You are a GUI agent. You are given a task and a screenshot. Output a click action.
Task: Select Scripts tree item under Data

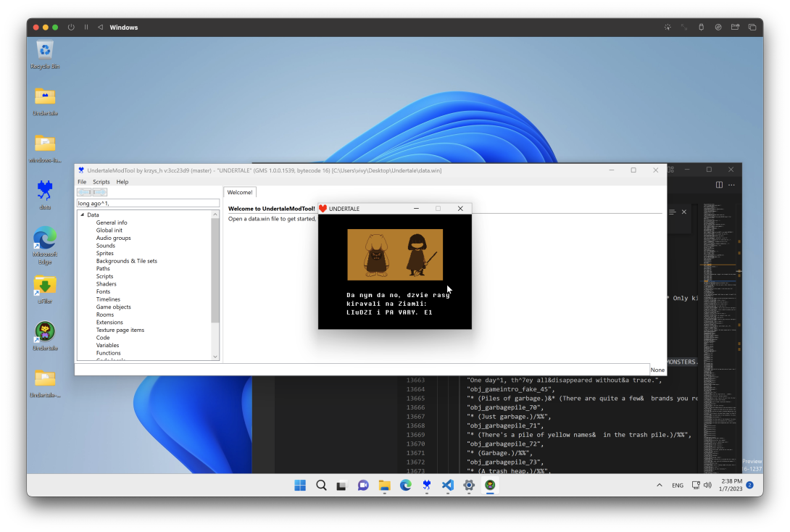pyautogui.click(x=105, y=276)
